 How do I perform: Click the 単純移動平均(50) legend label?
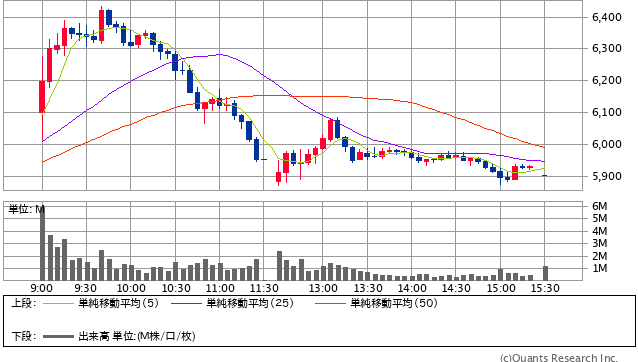point(394,303)
